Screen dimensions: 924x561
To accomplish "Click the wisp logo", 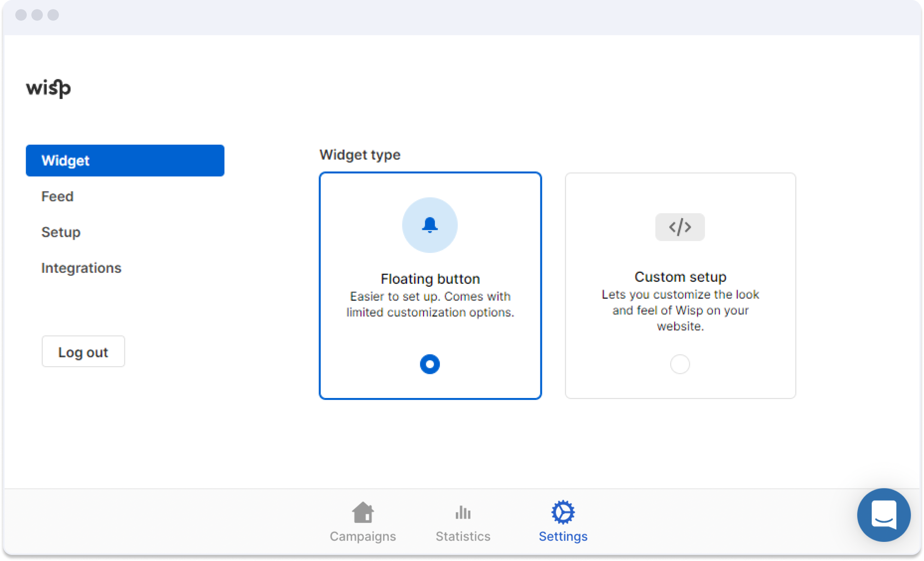I will (x=49, y=88).
